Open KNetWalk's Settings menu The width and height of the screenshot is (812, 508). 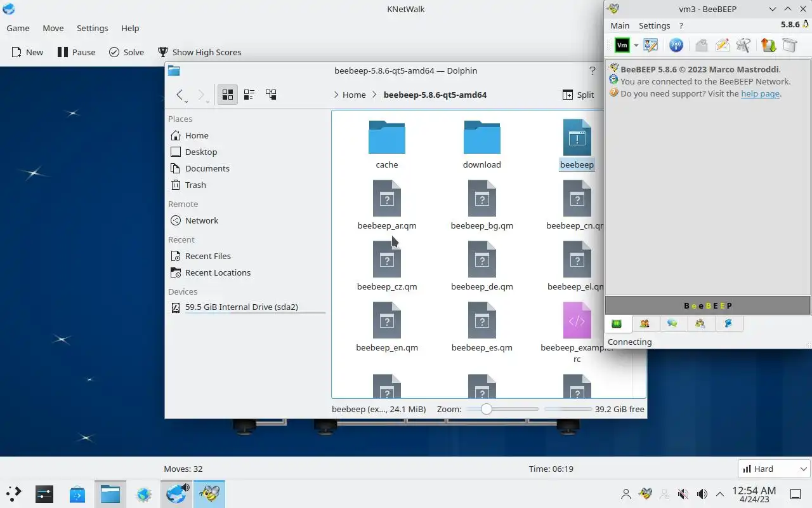pos(92,28)
